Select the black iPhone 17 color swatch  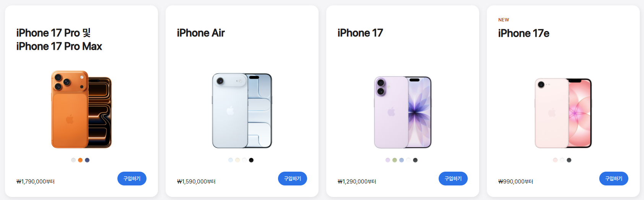[415, 160]
